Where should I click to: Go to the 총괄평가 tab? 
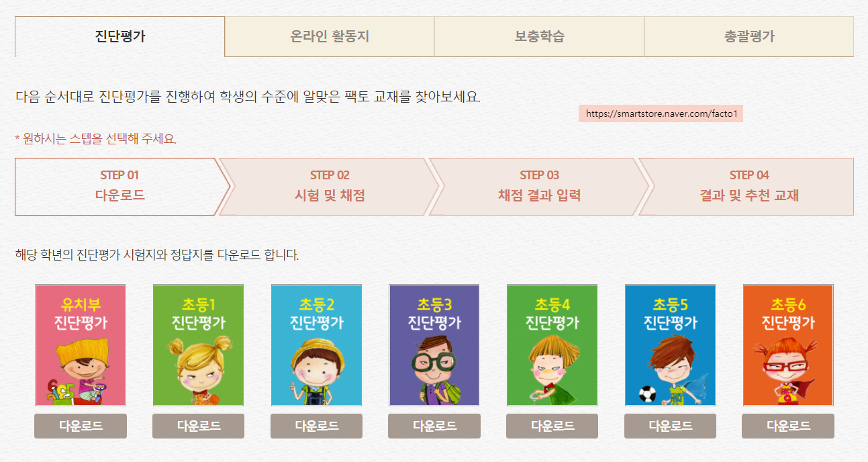(x=749, y=36)
